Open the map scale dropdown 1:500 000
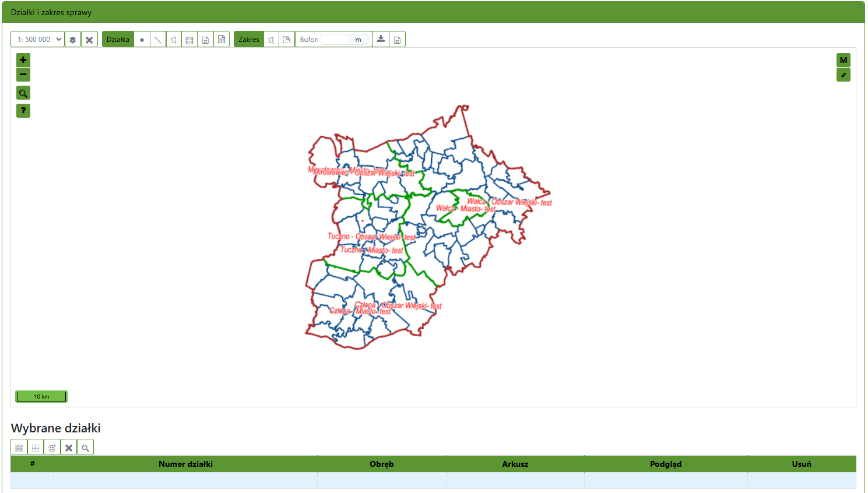Viewport: 868px width, 493px height. [x=37, y=40]
